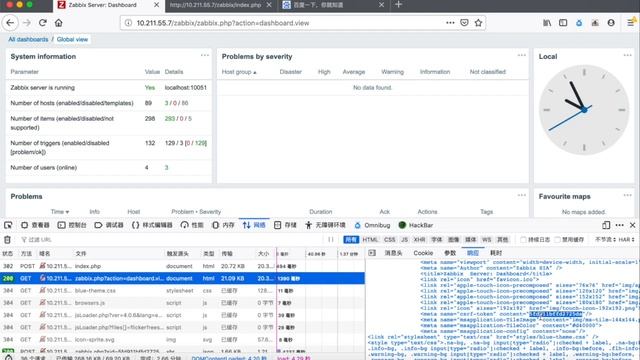Image resolution: width=640 pixels, height=360 pixels.
Task: Enable the persist logs checkbox
Action: click(523, 240)
